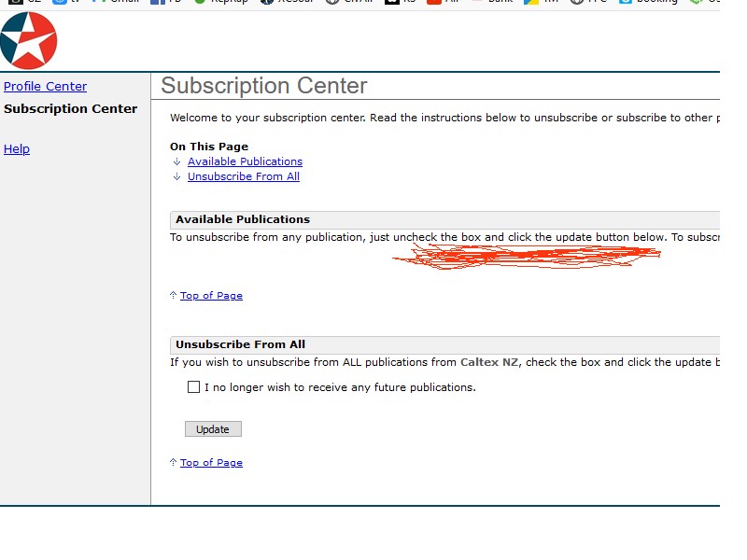Click Top of Page link below Update button
747x560 pixels.
click(x=211, y=463)
